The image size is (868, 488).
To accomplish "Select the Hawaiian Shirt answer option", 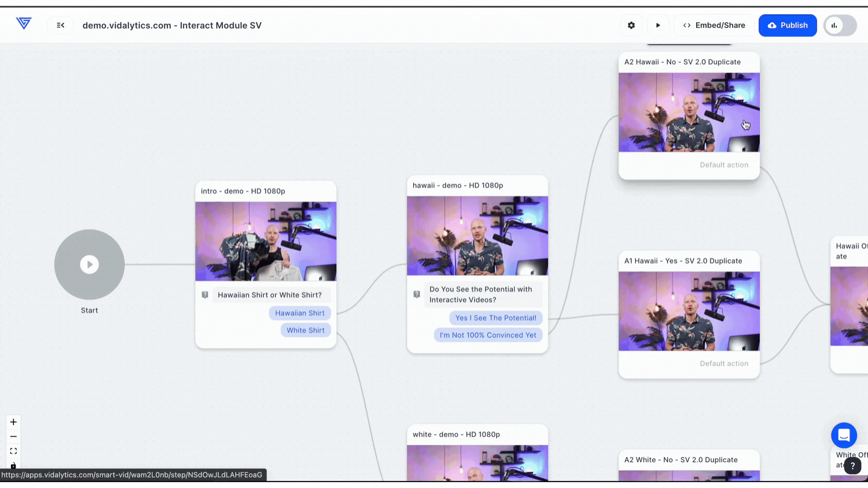I will pos(300,313).
